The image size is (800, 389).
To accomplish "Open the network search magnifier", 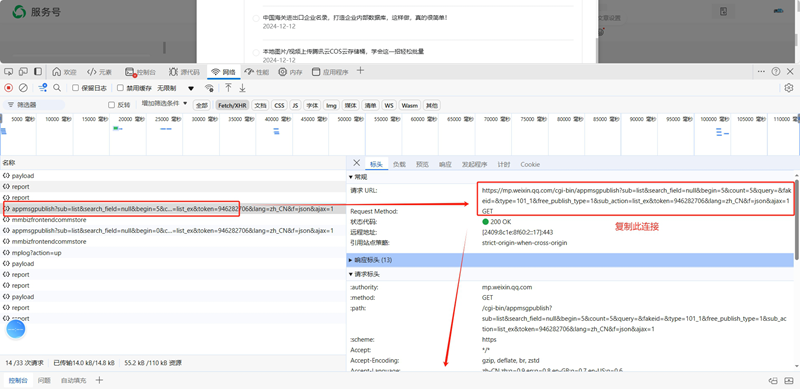I will coord(57,88).
